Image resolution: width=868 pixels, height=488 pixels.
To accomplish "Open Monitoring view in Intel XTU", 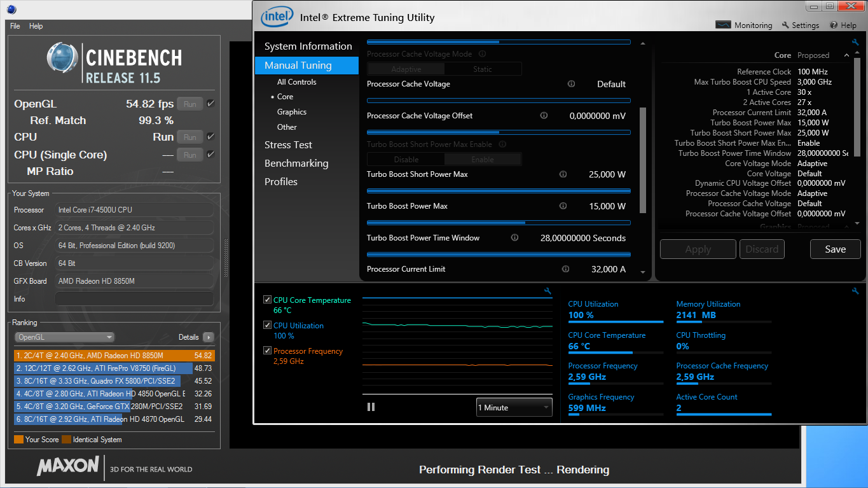I will (744, 25).
